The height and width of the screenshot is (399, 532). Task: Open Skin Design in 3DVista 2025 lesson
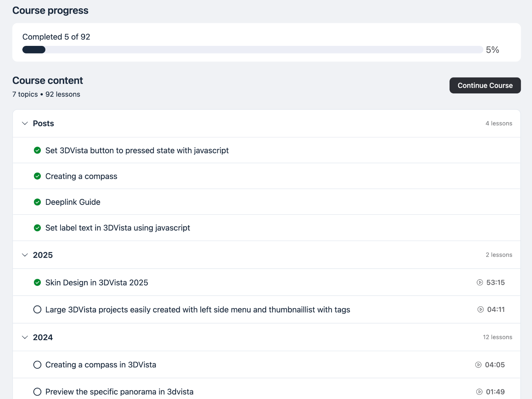[x=97, y=283]
